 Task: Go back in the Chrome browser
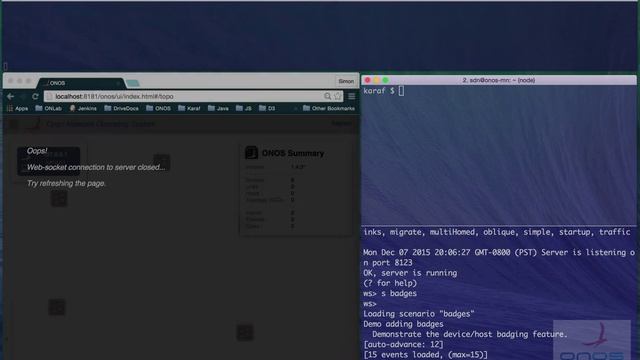tap(11, 96)
